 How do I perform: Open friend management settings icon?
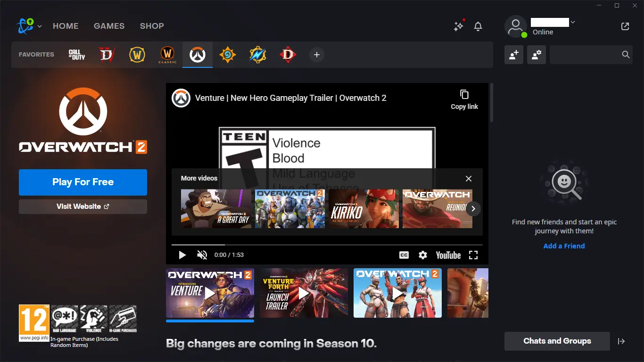[537, 55]
